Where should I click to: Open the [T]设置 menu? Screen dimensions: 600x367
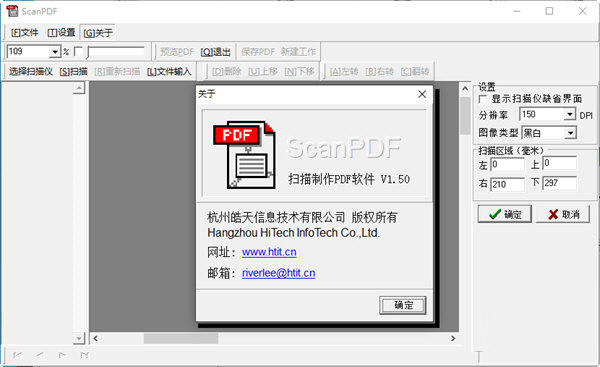(x=61, y=33)
